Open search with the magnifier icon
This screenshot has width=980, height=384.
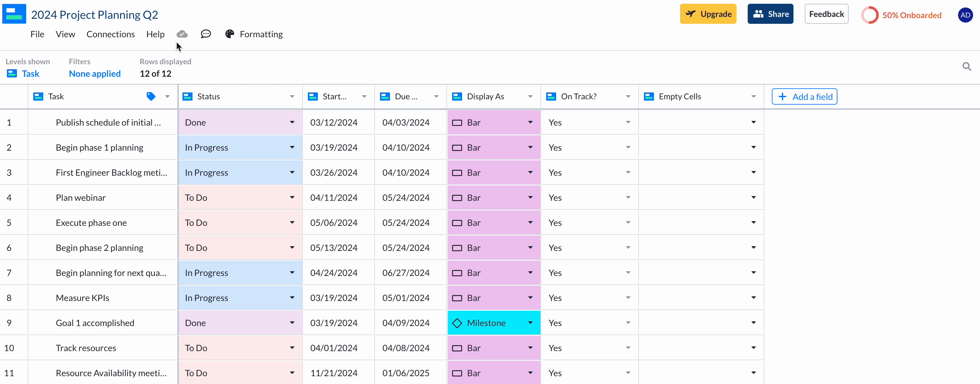click(x=967, y=66)
